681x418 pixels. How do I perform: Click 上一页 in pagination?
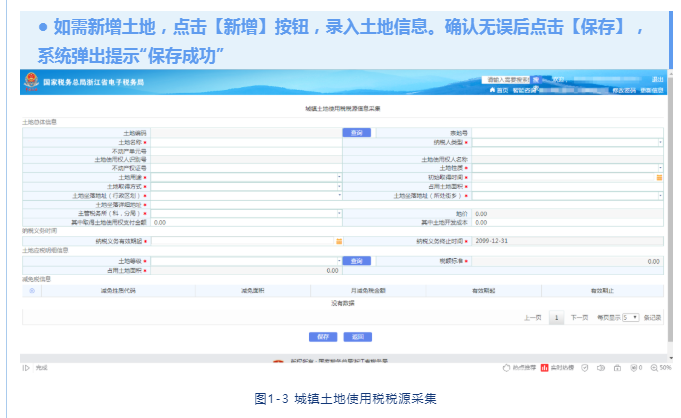(532, 318)
